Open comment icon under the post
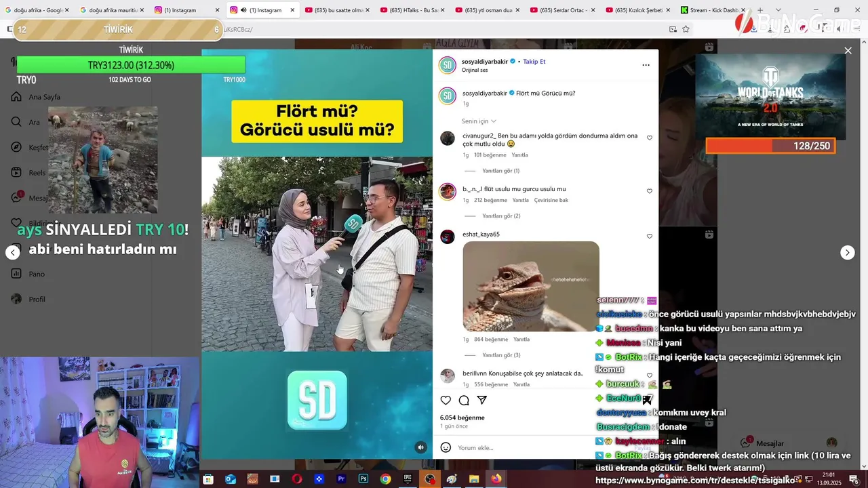Image resolution: width=868 pixels, height=488 pixels. coord(464,401)
